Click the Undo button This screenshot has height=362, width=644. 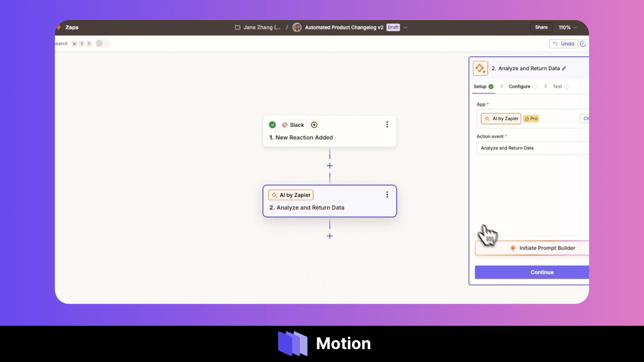[563, 43]
